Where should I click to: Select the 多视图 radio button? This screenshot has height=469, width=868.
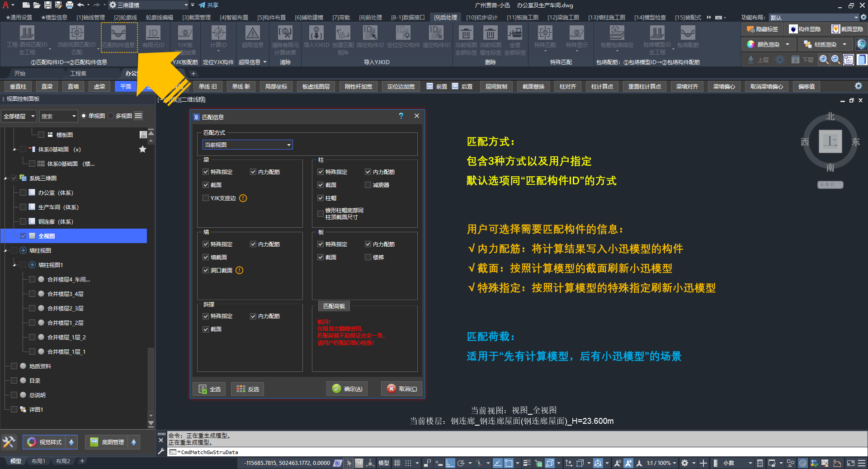(111, 116)
